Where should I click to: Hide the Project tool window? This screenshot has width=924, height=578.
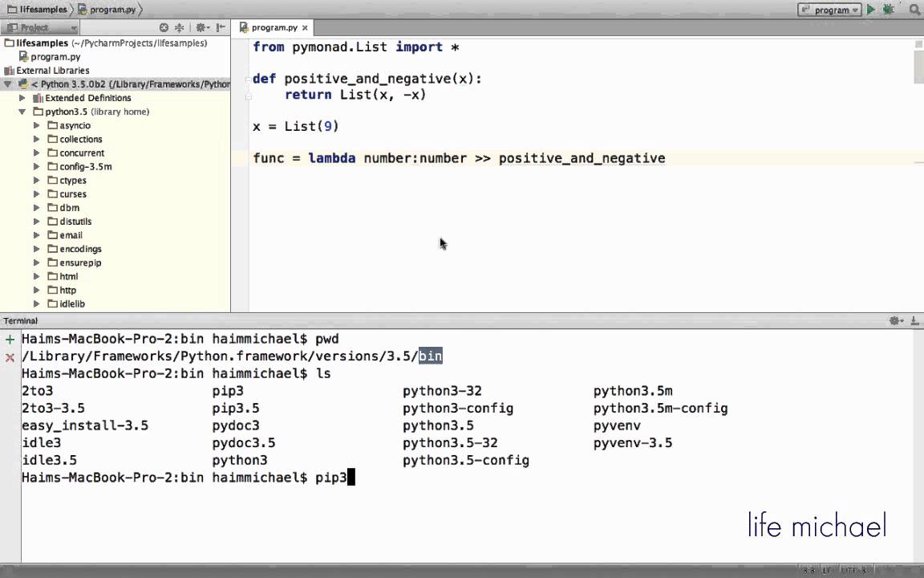click(x=221, y=28)
